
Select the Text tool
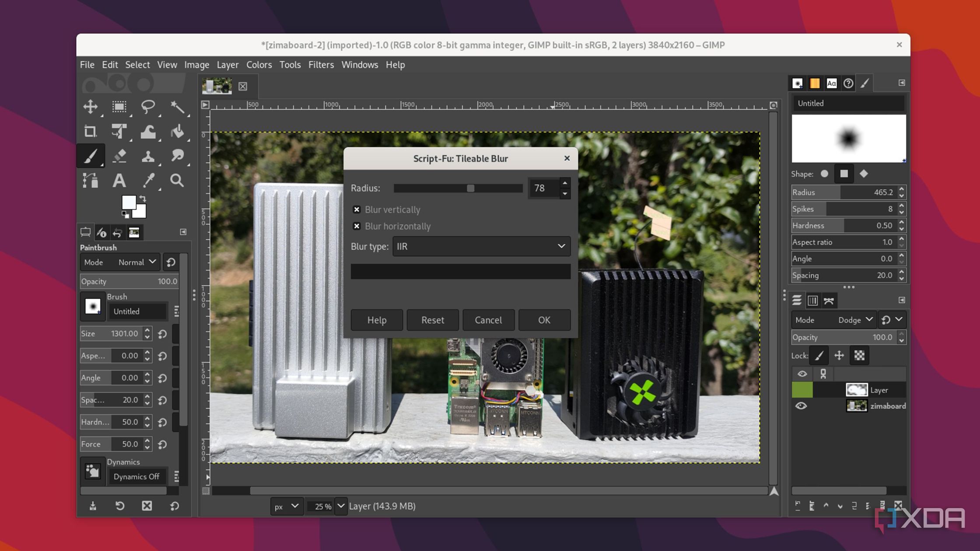pyautogui.click(x=119, y=180)
